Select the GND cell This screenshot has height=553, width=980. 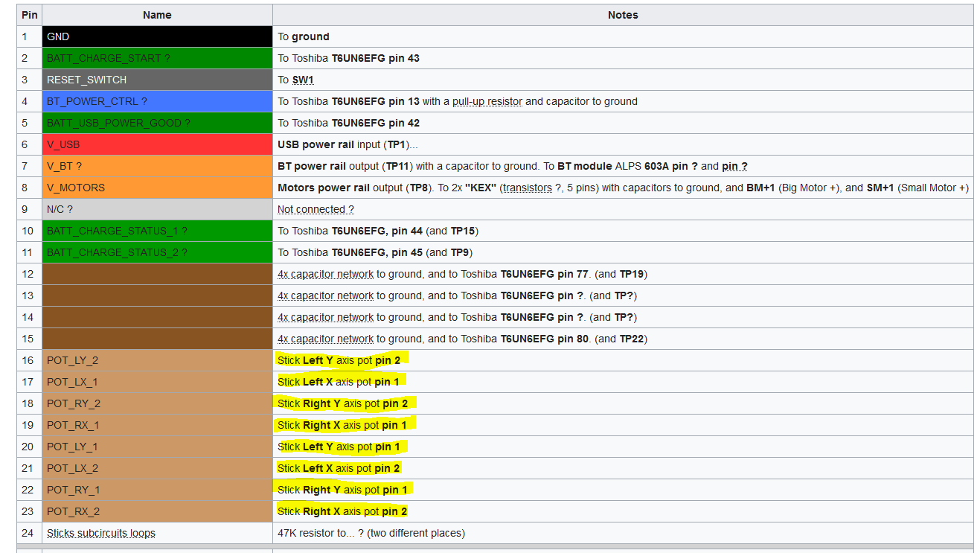click(x=157, y=36)
